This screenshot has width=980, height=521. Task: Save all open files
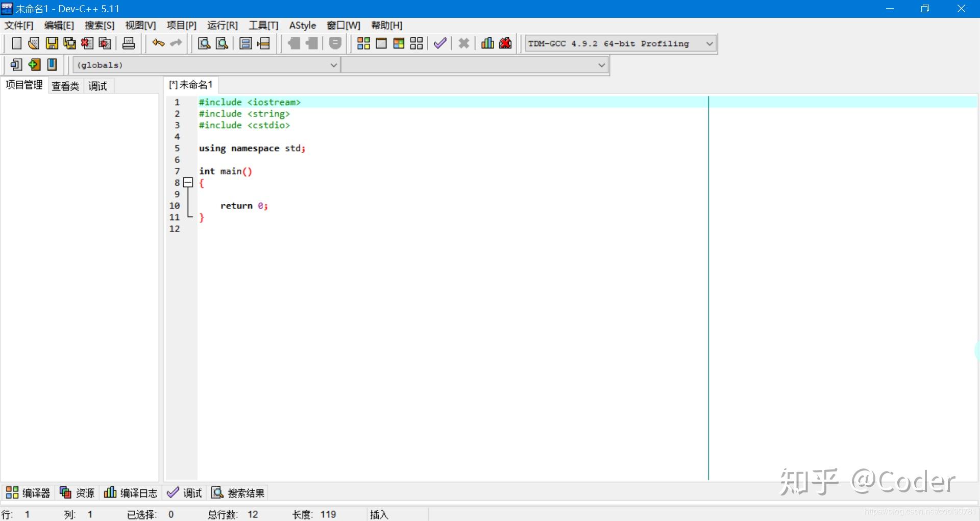tap(69, 43)
